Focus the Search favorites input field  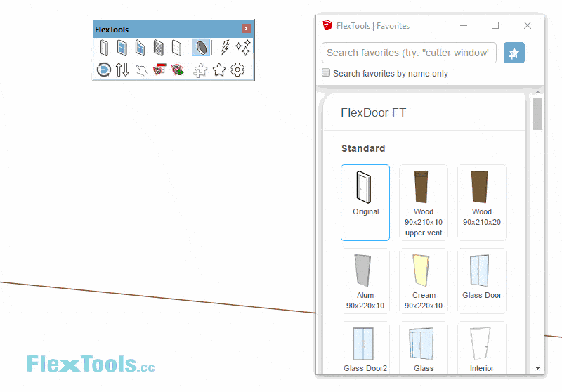[409, 53]
